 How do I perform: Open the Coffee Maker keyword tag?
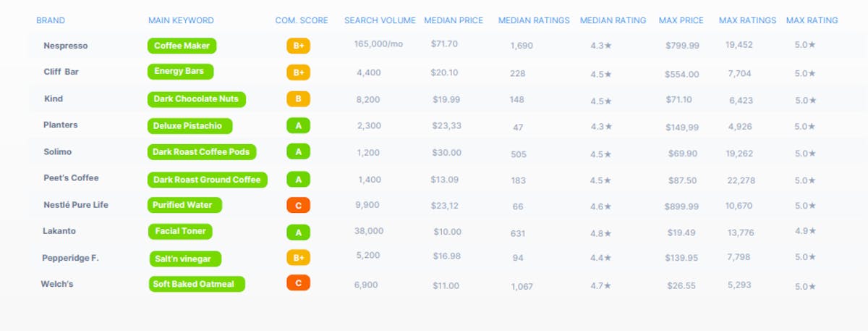pos(182,46)
